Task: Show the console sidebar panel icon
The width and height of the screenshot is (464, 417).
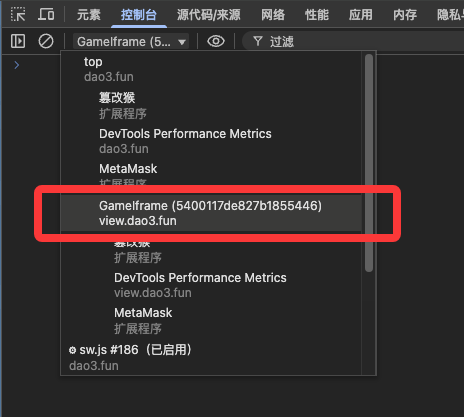Action: 18,41
